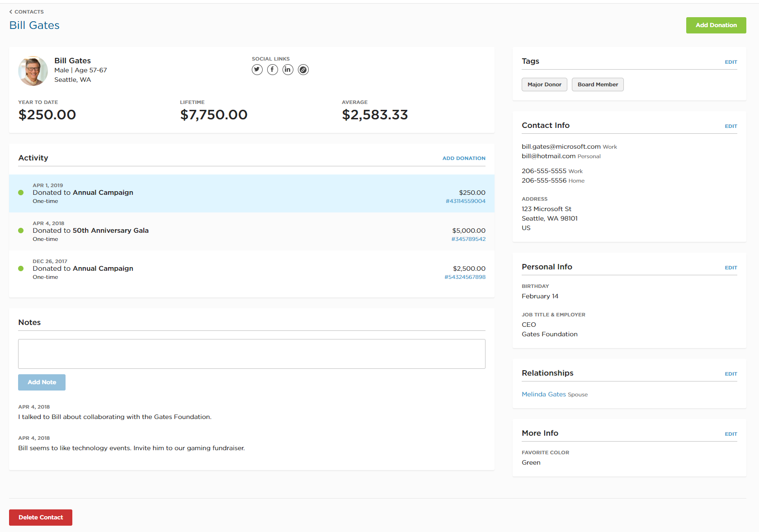The image size is (759, 532).
Task: Open Melinda Gates' contact page
Action: 544,394
